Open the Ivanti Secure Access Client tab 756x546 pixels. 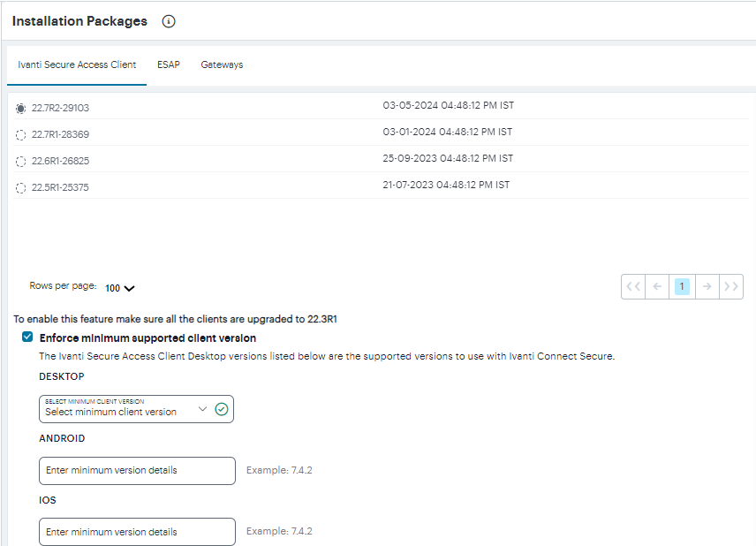pos(77,64)
